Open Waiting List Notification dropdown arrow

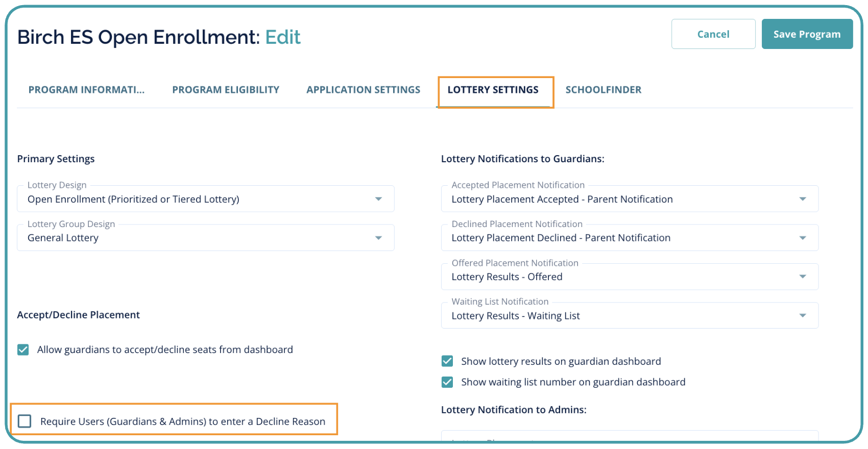point(803,316)
